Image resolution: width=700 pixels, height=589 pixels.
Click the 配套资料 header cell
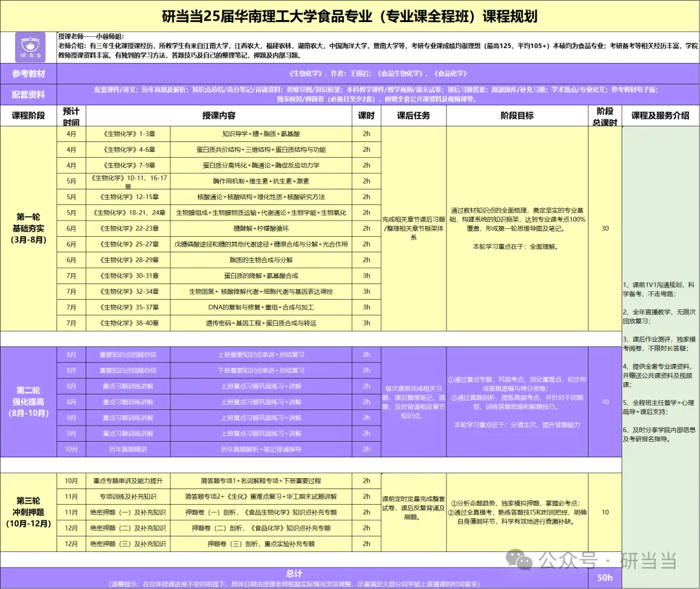[29, 94]
